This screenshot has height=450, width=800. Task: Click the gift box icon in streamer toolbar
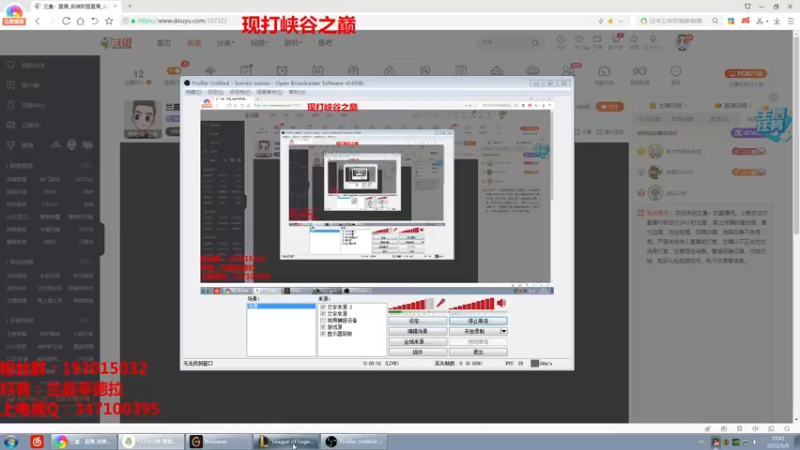coord(353,70)
